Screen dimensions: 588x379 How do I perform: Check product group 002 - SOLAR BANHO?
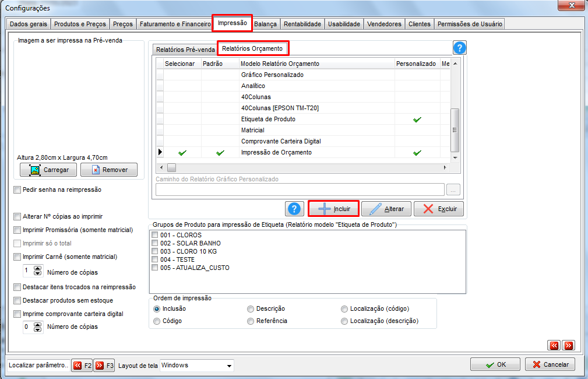(154, 243)
